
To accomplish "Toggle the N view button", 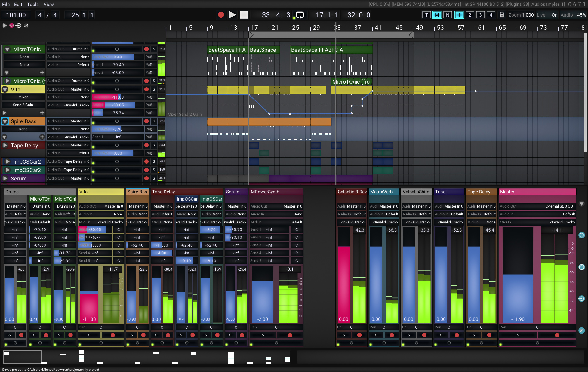I will pos(448,15).
